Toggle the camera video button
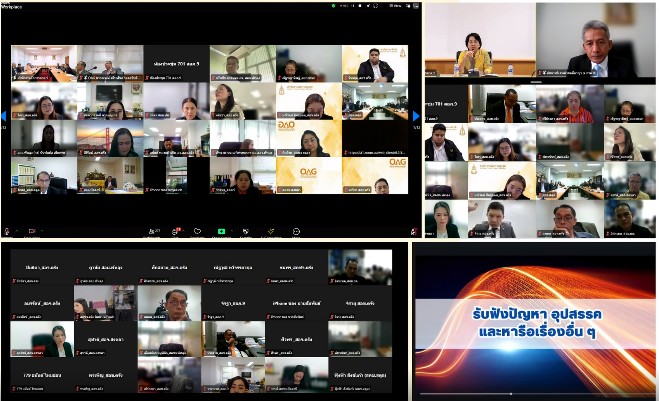Image resolution: width=659 pixels, height=401 pixels. pos(31,231)
